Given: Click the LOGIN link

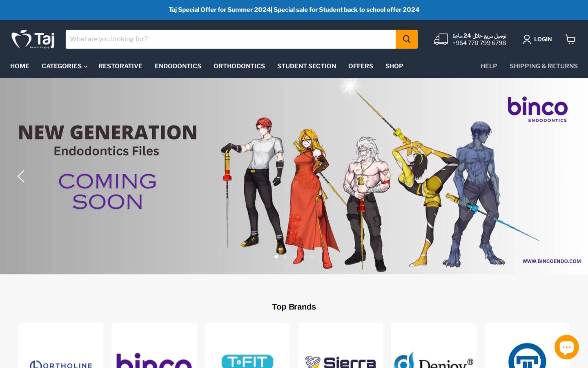Looking at the screenshot, I should pyautogui.click(x=543, y=39).
